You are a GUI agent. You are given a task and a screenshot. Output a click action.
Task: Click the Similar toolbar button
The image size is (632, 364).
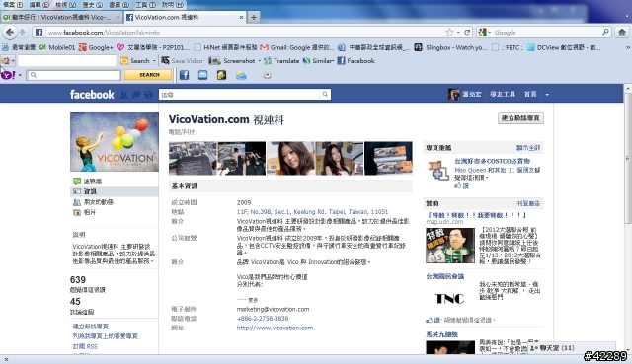[x=318, y=61]
